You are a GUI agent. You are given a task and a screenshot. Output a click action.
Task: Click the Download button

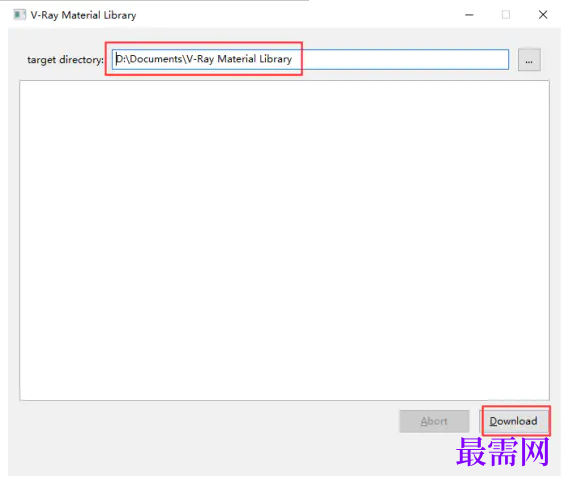pos(513,421)
